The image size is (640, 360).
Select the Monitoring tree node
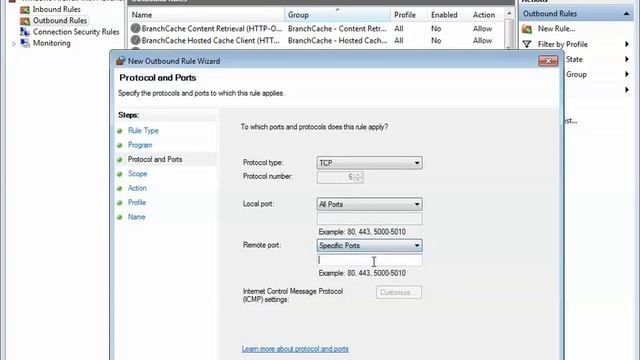pos(51,43)
